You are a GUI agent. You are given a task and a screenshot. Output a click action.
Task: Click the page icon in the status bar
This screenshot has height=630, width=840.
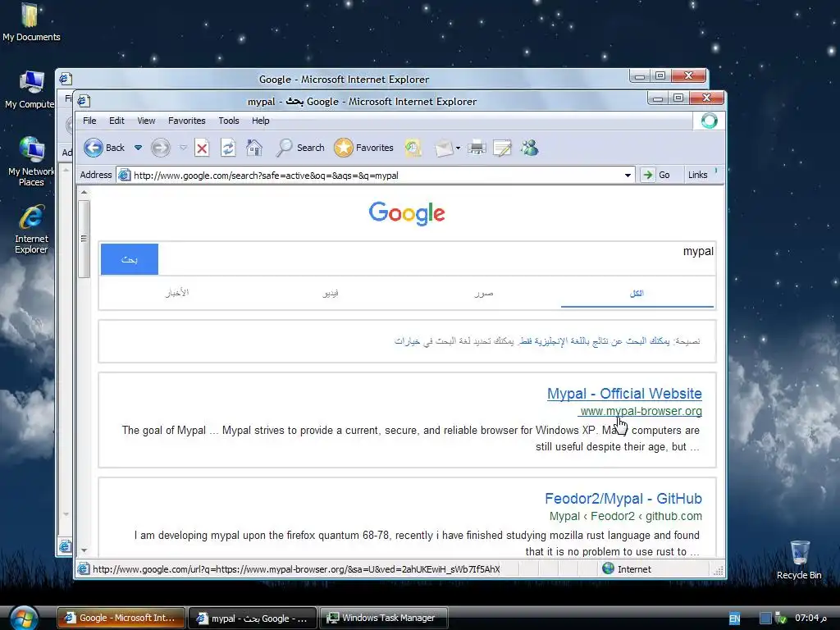83,569
